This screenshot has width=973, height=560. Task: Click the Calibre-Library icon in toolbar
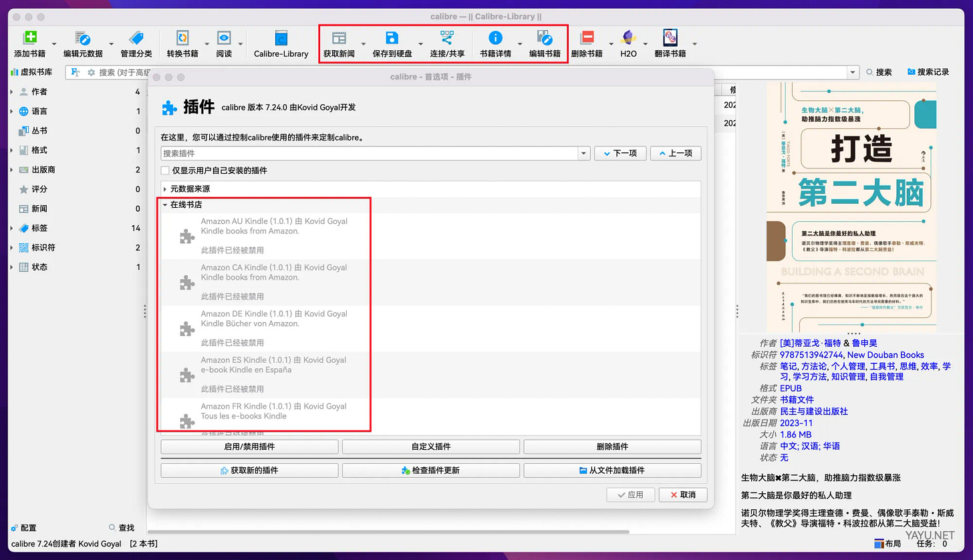tap(281, 38)
